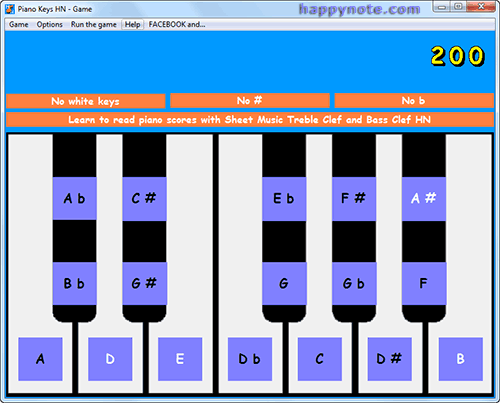Click the E b note tile

point(284,199)
